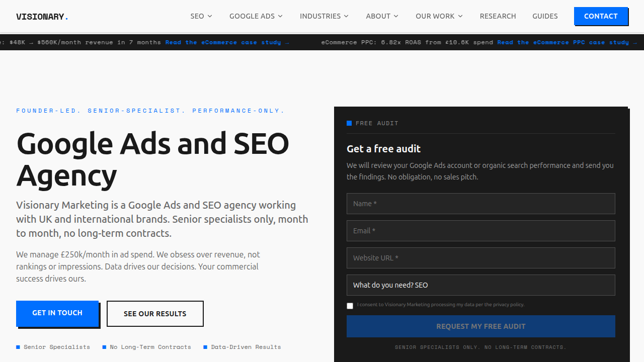Open the About nav item

click(378, 16)
